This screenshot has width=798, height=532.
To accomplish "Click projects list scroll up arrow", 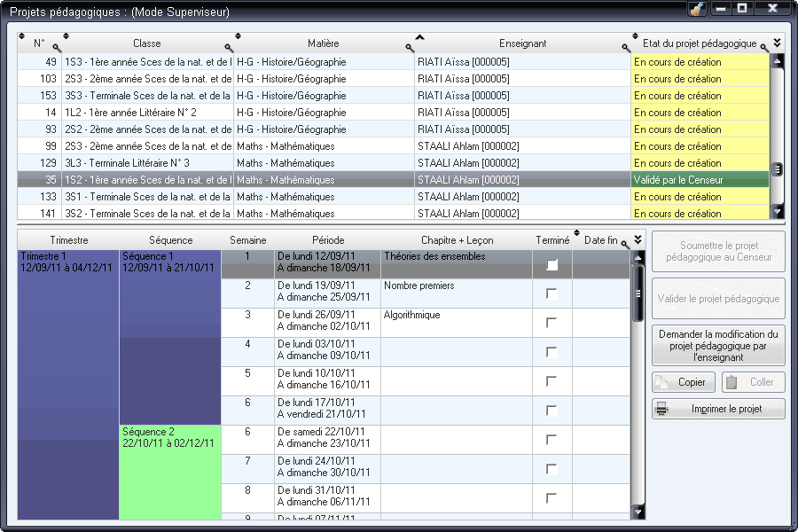I will click(x=777, y=61).
